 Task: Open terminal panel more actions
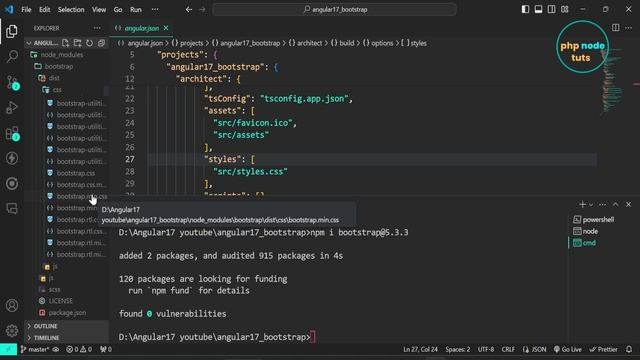click(x=602, y=204)
